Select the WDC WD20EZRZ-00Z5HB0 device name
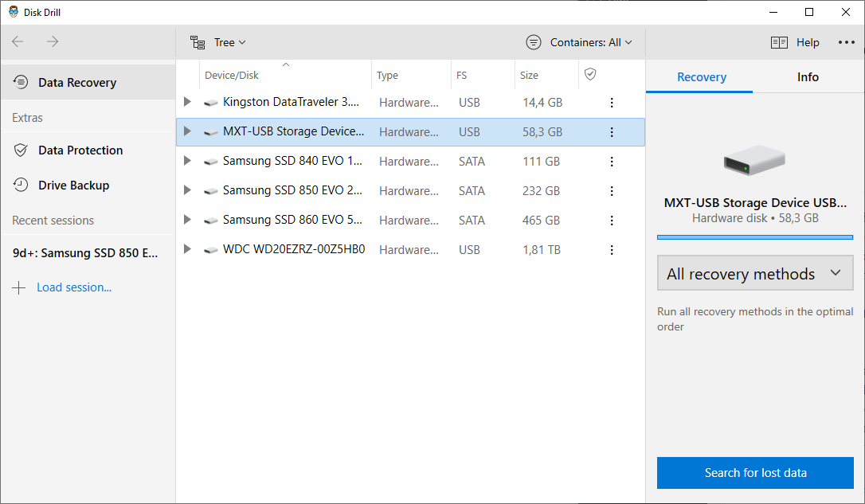The image size is (865, 504). [x=294, y=249]
